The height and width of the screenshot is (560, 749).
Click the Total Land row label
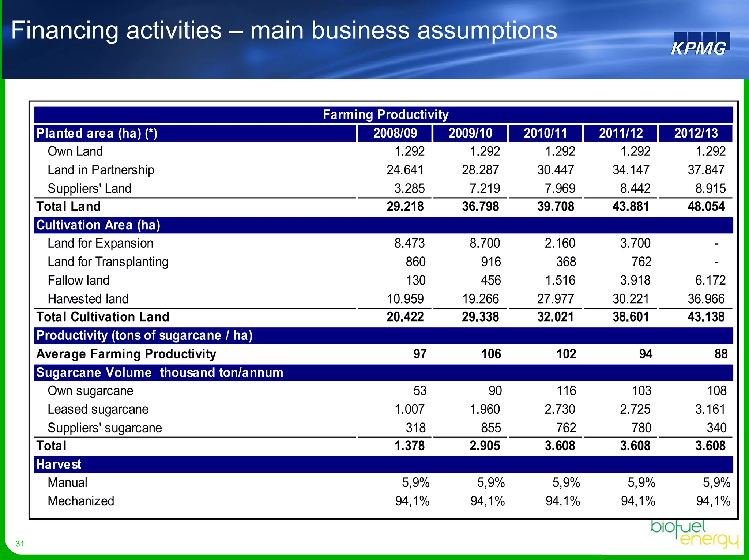(68, 206)
